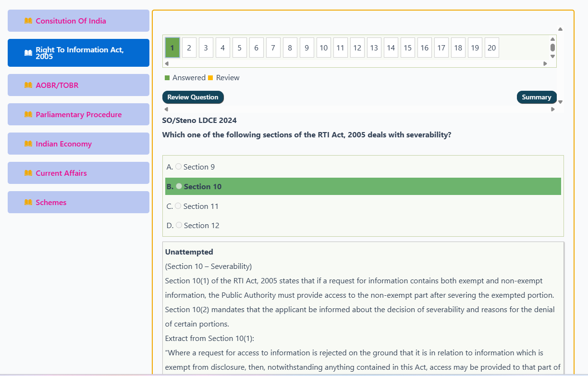588x376 pixels.
Task: Jump to question 6
Action: (257, 48)
